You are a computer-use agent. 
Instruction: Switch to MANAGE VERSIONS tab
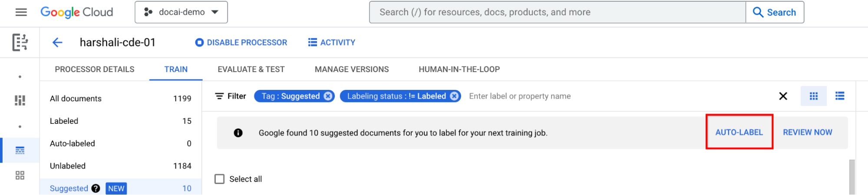tap(352, 69)
